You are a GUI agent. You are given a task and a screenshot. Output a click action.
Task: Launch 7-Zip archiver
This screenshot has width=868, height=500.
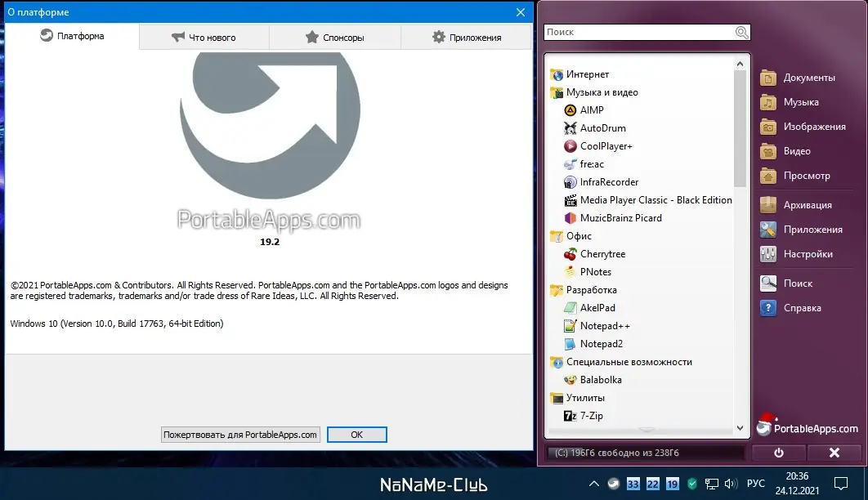[584, 415]
